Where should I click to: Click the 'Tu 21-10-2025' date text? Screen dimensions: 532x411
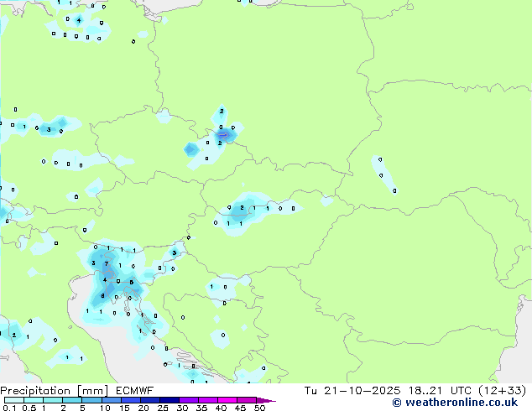(352, 391)
